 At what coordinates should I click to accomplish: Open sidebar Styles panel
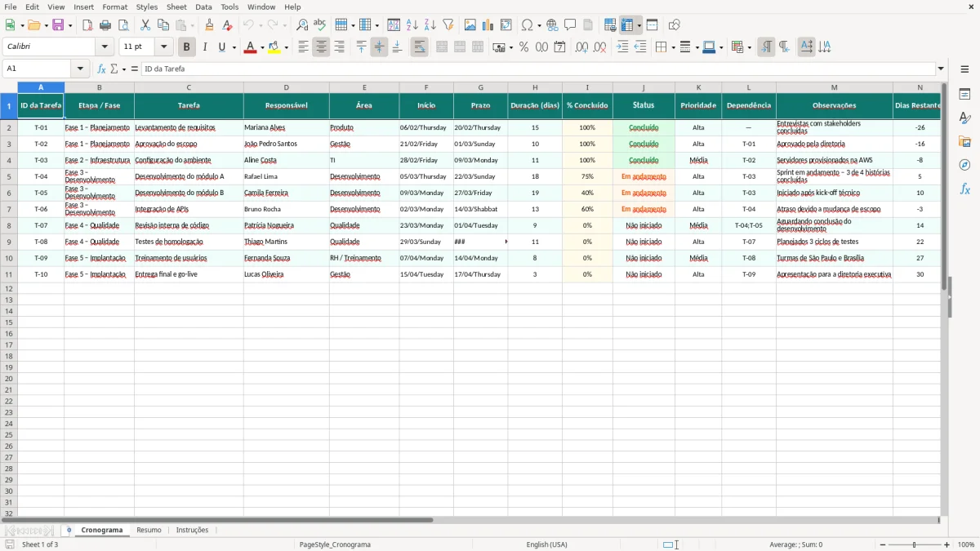tap(964, 118)
